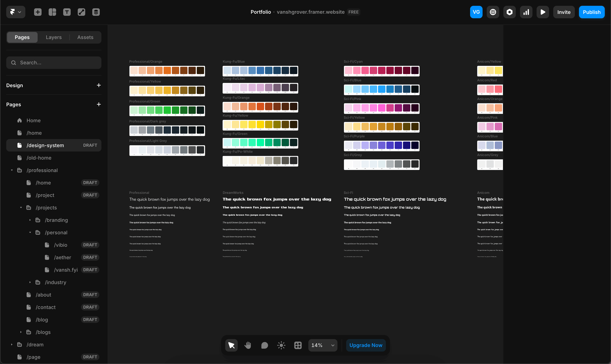Toggle light/dark canvas sun icon

click(x=281, y=345)
